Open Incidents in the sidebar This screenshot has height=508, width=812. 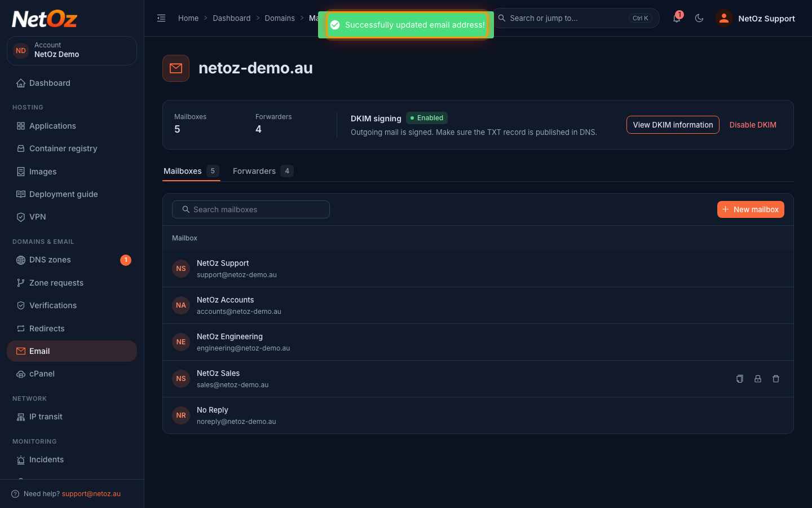click(x=72, y=459)
